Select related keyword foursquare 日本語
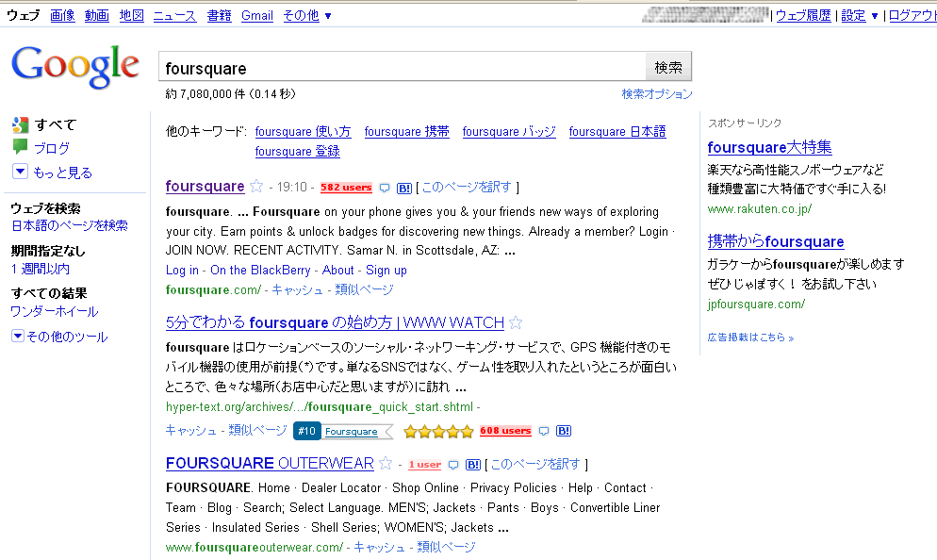 (x=617, y=131)
